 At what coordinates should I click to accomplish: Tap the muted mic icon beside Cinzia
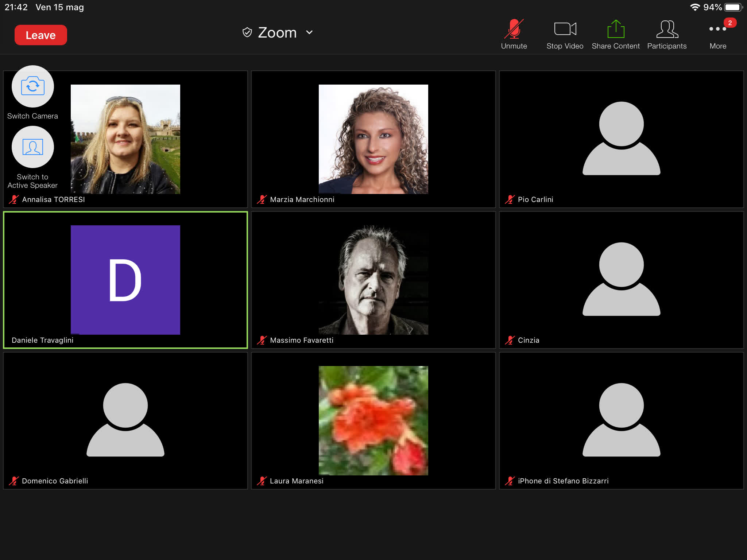tap(510, 340)
